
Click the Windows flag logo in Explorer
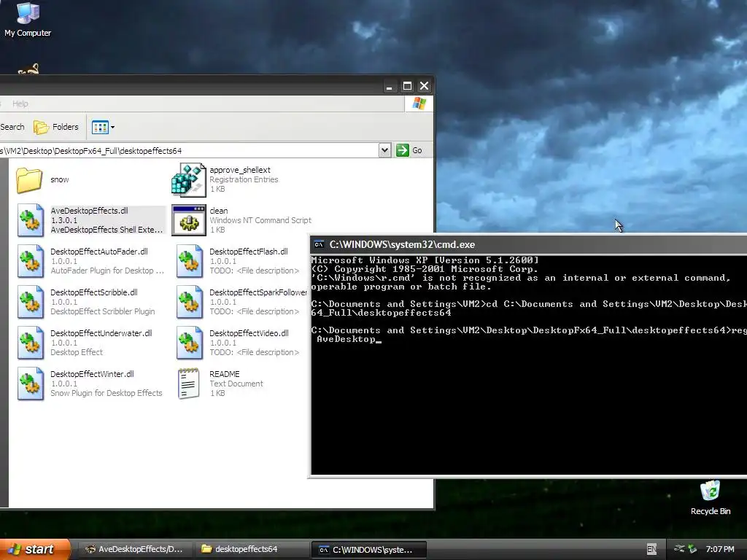[x=419, y=104]
